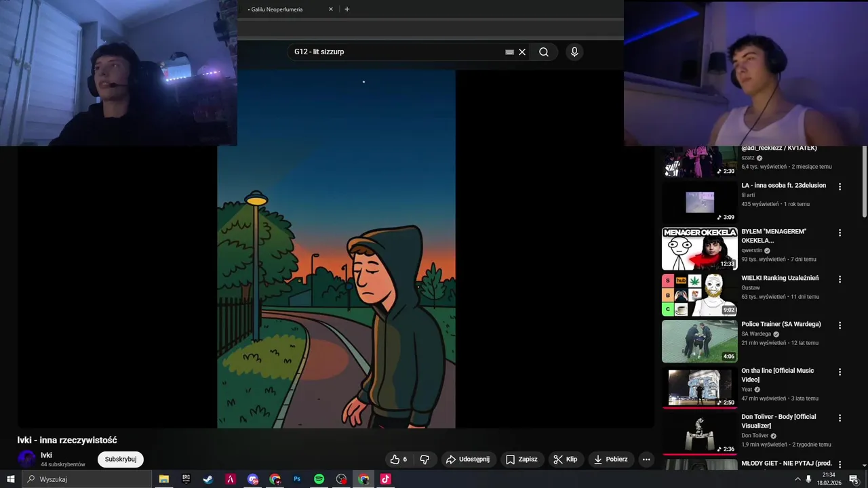Open options menu for Don Toliver - Body

click(840, 418)
